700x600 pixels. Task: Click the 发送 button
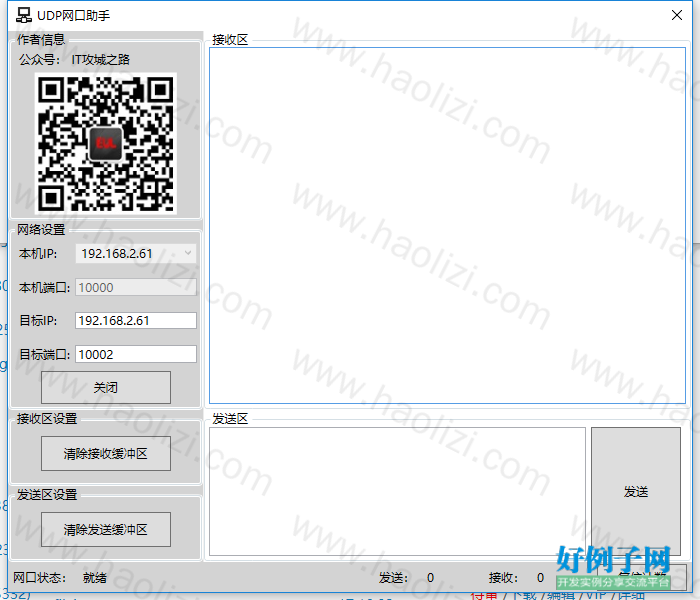(x=636, y=492)
